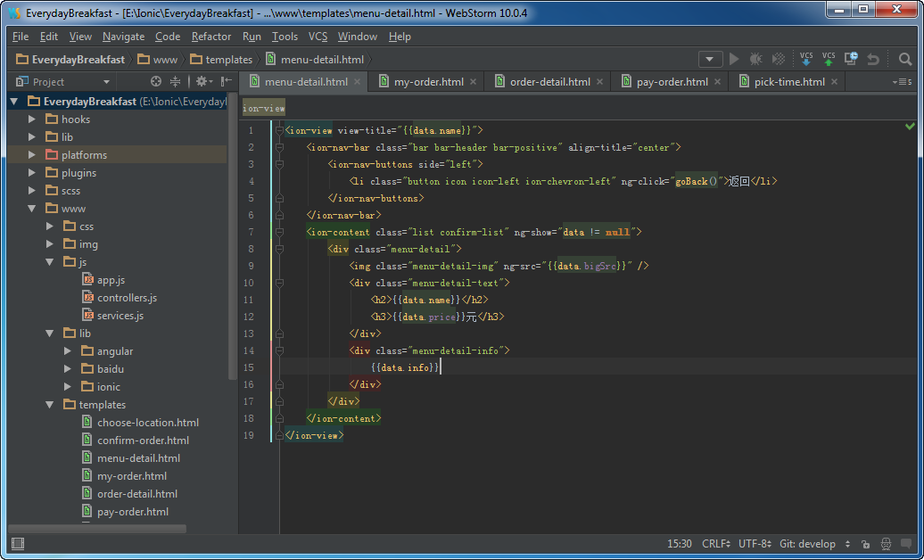924x560 pixels.
Task: Click VCS Commit Changes green arrow icon
Action: (x=829, y=59)
